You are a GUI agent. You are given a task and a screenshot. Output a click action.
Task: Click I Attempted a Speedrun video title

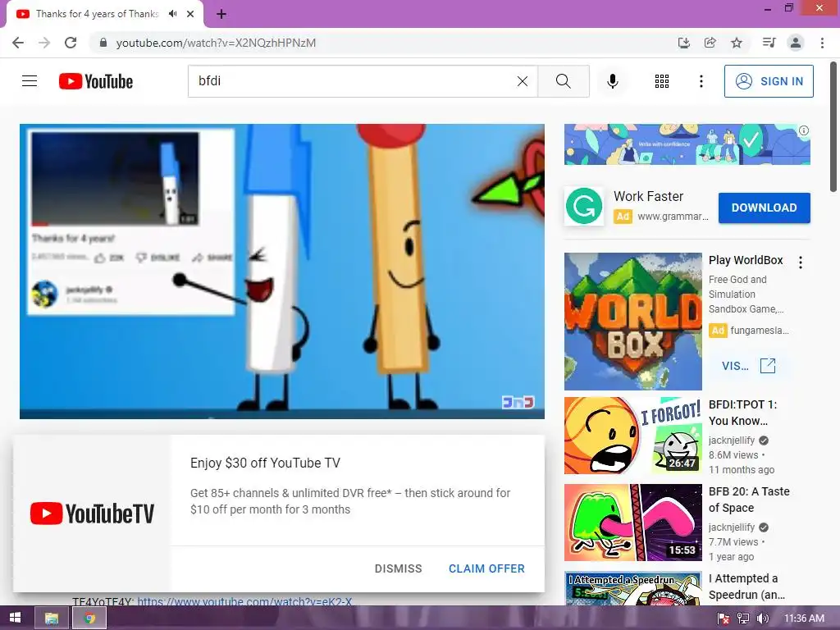tap(746, 587)
